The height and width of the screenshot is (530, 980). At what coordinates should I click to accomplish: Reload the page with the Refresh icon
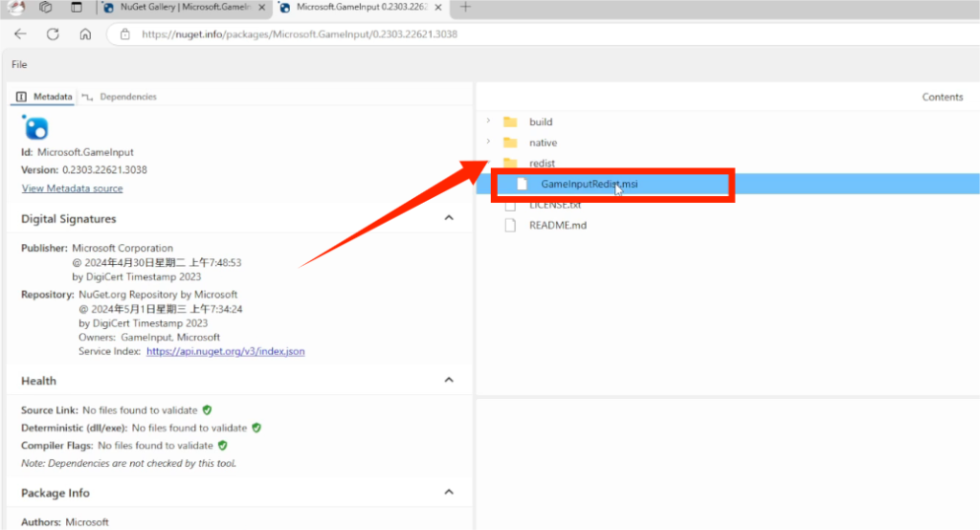point(53,33)
